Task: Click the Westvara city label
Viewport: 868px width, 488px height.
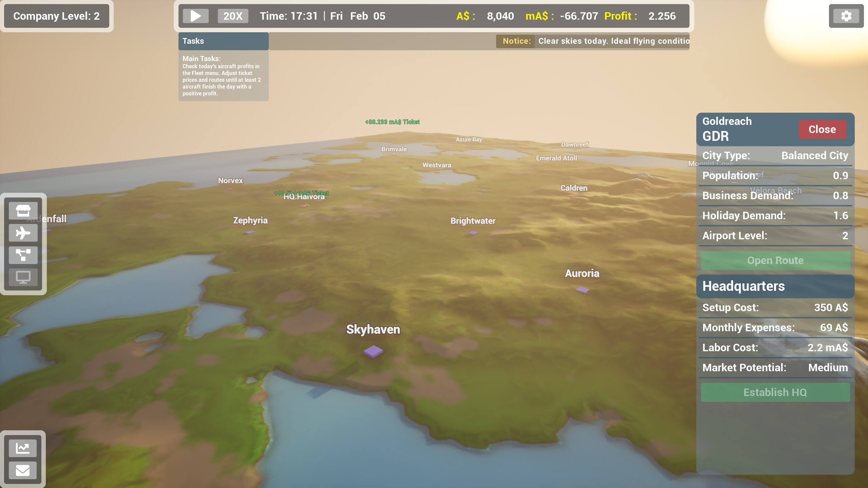Action: pos(437,165)
